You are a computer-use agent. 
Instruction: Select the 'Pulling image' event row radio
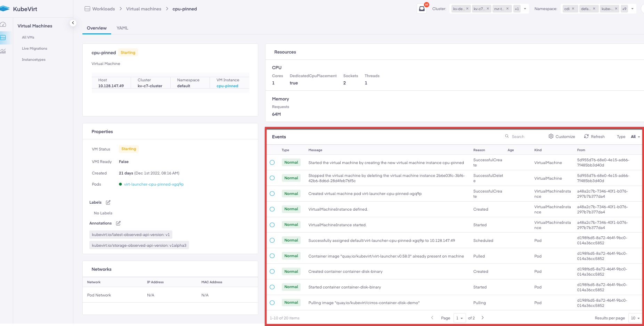pyautogui.click(x=272, y=303)
